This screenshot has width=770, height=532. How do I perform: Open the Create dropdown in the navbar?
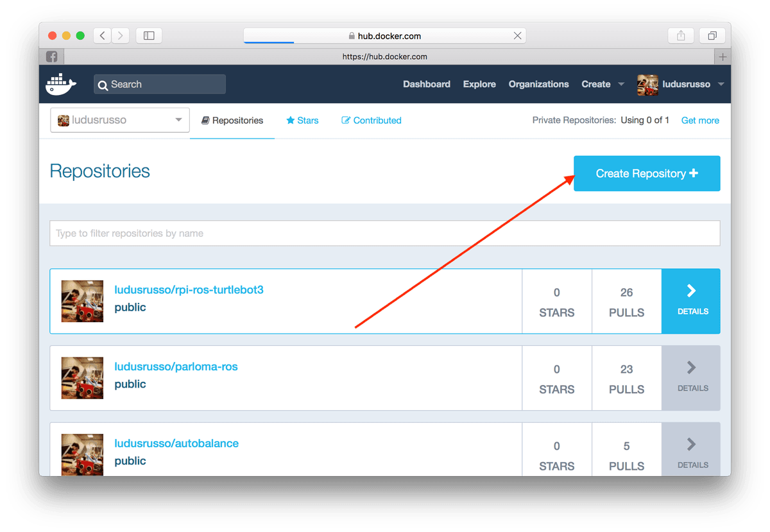[602, 84]
